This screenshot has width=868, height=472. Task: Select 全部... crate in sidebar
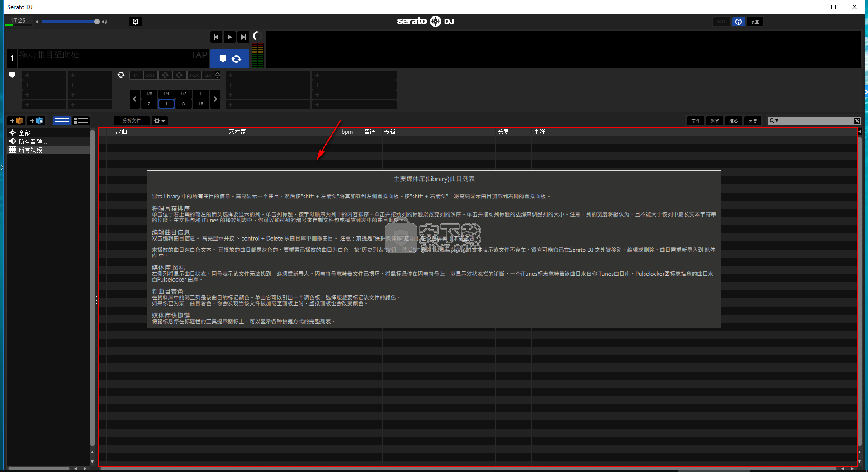coord(48,133)
